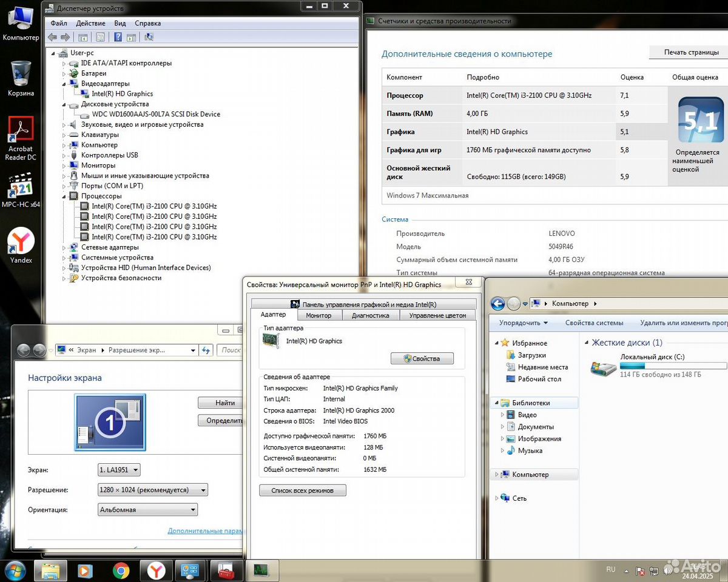Screen dimensions: 728x582
Task: Click the Screen Resolution search field
Action: [x=231, y=350]
